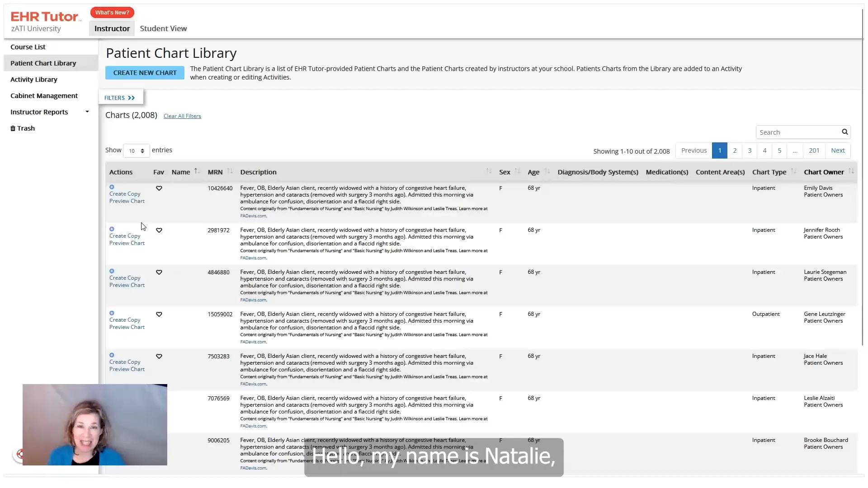Favorite the chart with MRN 10426640
The width and height of the screenshot is (868, 488).
click(159, 188)
